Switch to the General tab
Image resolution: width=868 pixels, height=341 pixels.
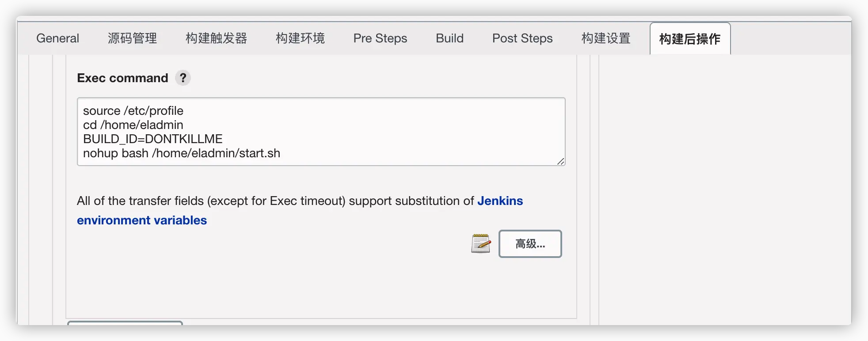click(x=57, y=38)
